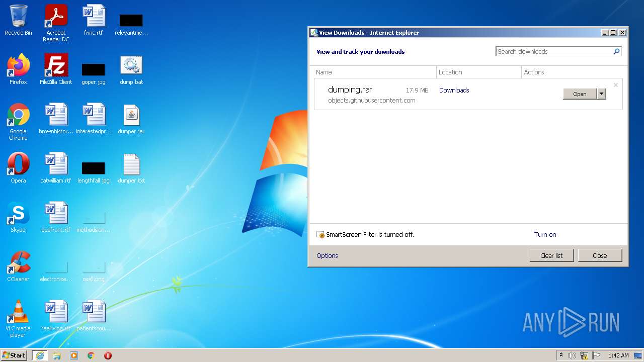Select dumper.jar Java file
The image size is (644, 362).
[x=131, y=119]
